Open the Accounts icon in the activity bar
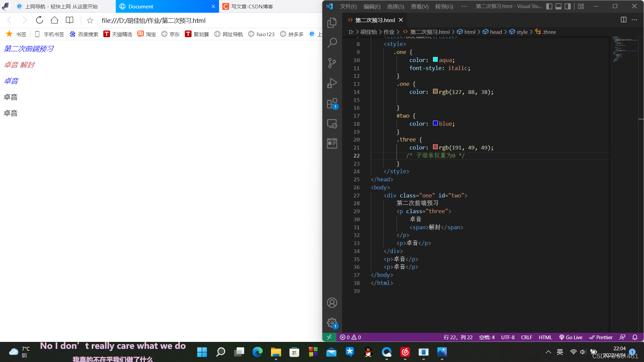644x362 pixels. coord(332,303)
